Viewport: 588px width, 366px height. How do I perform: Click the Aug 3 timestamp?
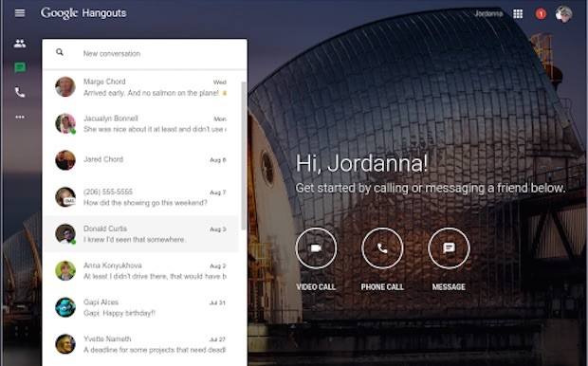pyautogui.click(x=218, y=229)
